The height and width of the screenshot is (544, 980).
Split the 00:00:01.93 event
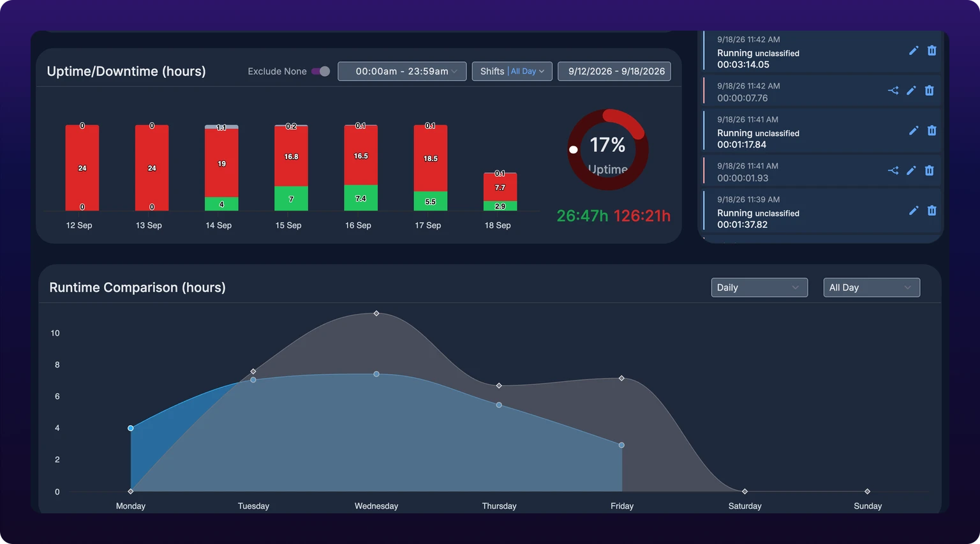893,170
